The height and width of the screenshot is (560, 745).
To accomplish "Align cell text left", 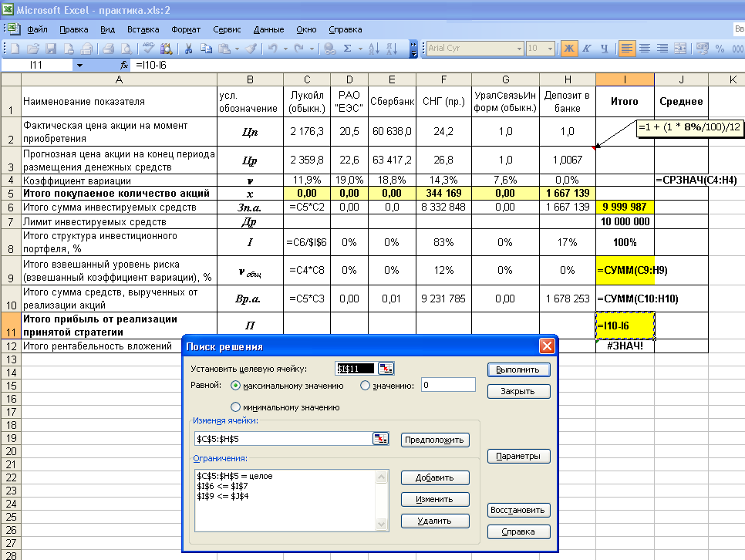I will pos(627,49).
